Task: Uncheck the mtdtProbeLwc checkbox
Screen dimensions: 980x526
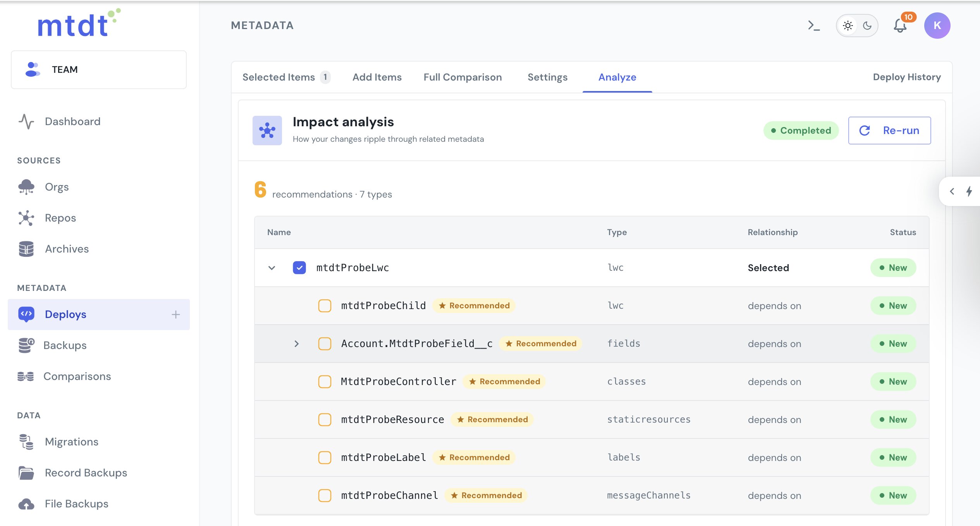Action: click(299, 268)
